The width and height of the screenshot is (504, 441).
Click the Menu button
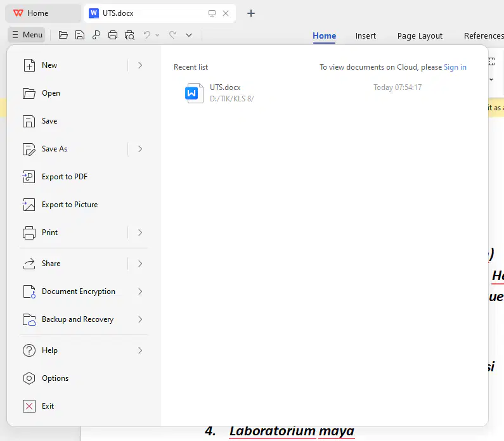pos(27,35)
